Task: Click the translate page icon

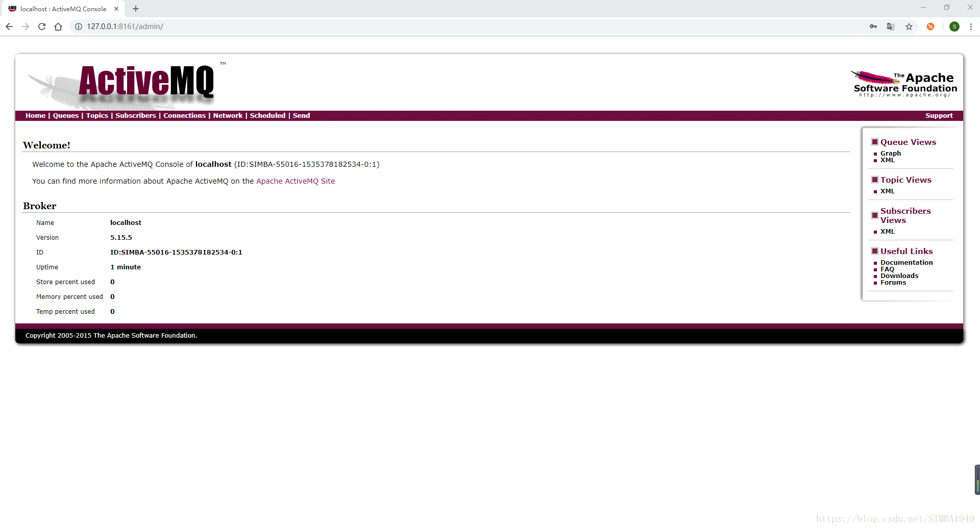Action: point(891,27)
